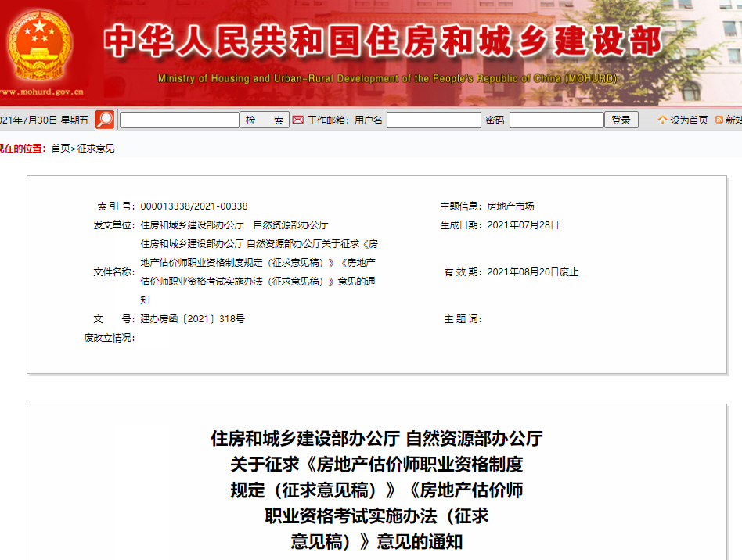This screenshot has height=560, width=742.
Task: Click the red envelope mail icon
Action: click(297, 120)
